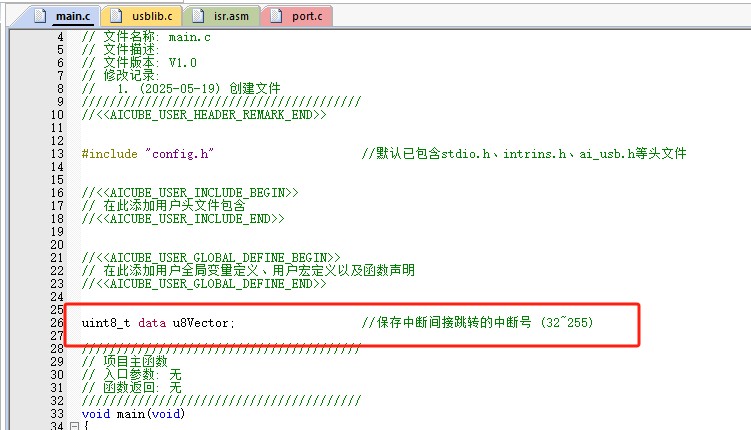Click the usblib.c file icon
Screen dimensions: 751x430
(114, 17)
